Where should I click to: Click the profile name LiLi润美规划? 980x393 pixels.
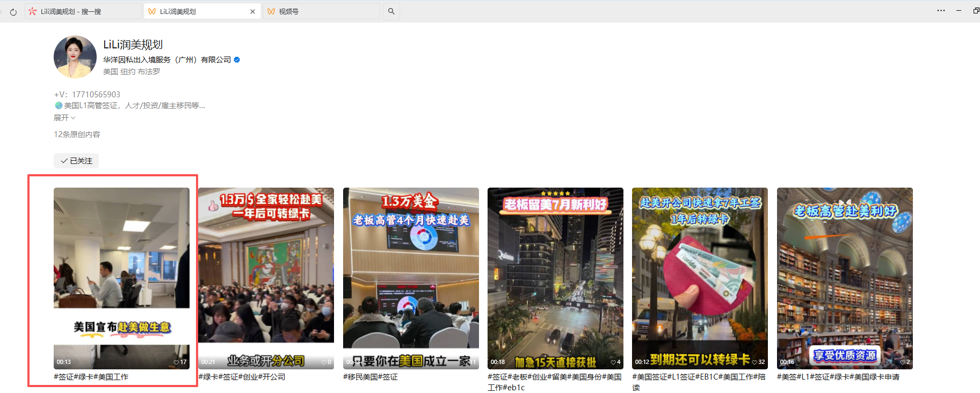point(133,45)
